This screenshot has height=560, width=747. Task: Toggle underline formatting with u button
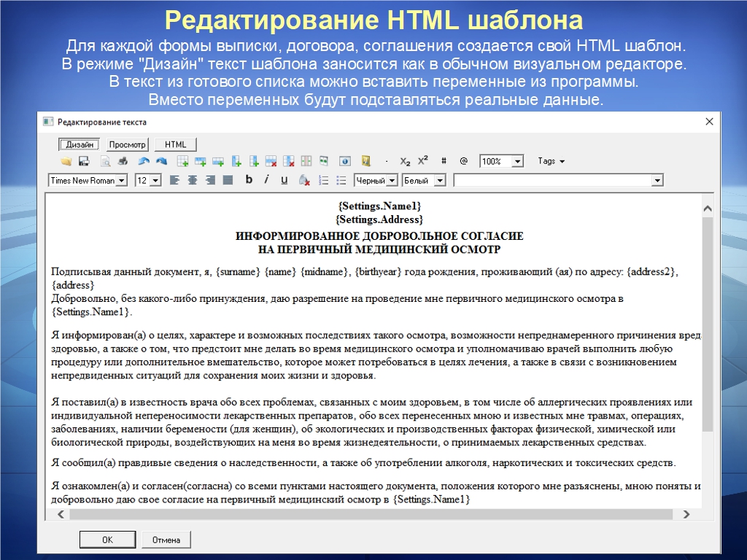pos(284,179)
